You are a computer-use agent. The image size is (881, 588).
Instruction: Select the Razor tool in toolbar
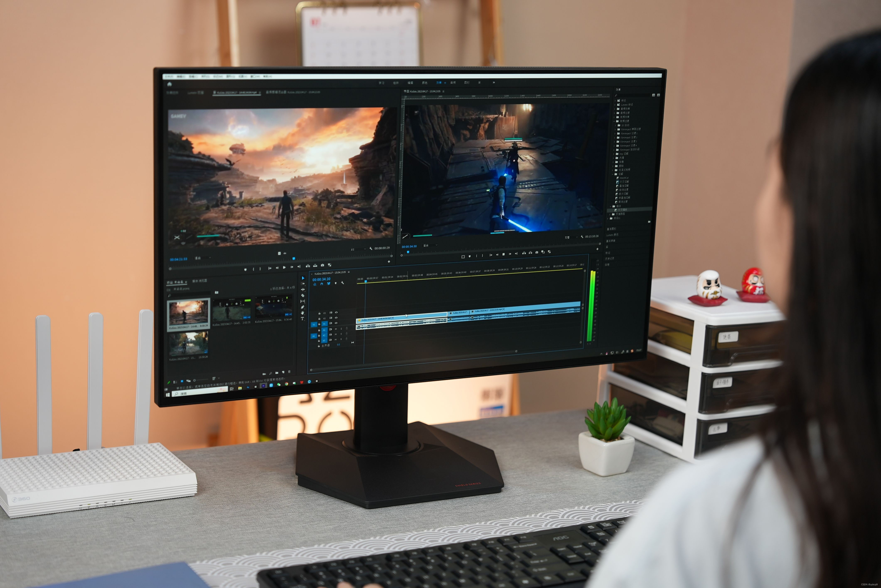(302, 295)
